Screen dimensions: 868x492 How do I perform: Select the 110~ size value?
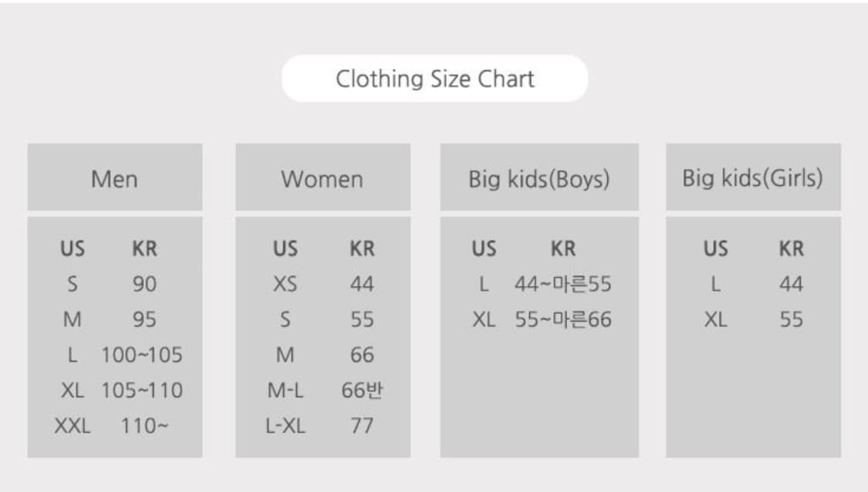(144, 425)
